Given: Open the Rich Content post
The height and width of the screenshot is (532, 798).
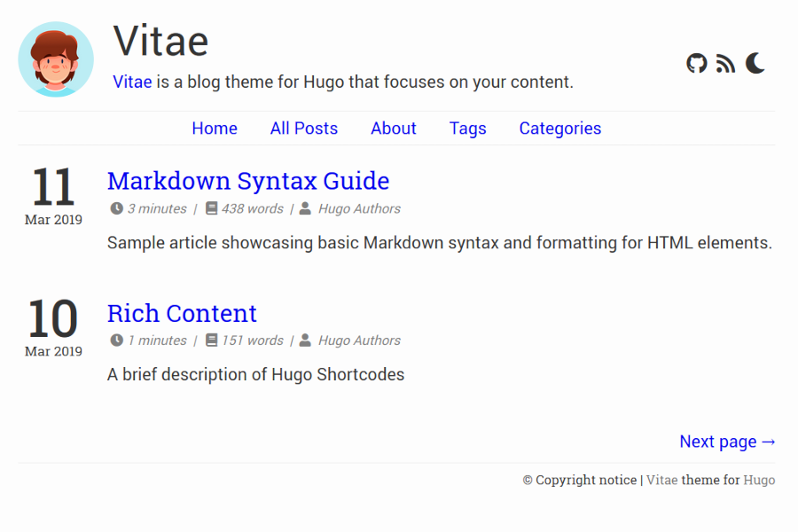Looking at the screenshot, I should (x=182, y=313).
